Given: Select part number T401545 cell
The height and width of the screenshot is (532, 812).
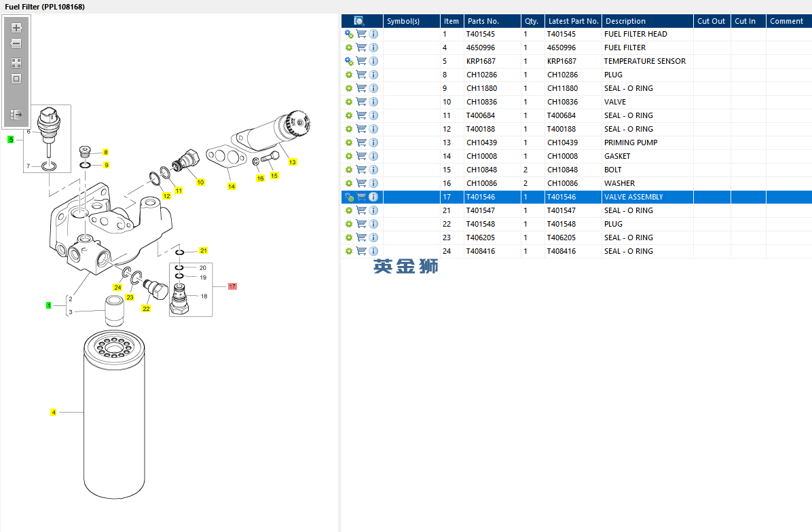Looking at the screenshot, I should coord(492,34).
